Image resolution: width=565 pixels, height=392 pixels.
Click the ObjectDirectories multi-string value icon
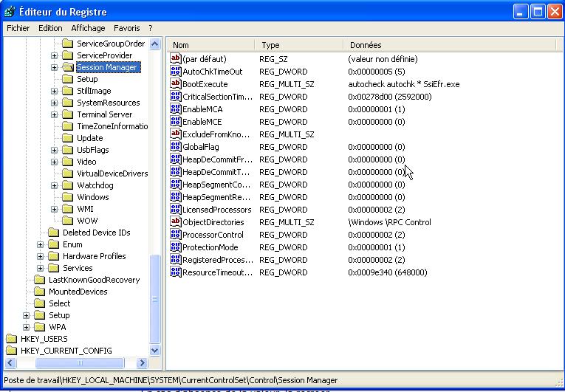tap(176, 222)
